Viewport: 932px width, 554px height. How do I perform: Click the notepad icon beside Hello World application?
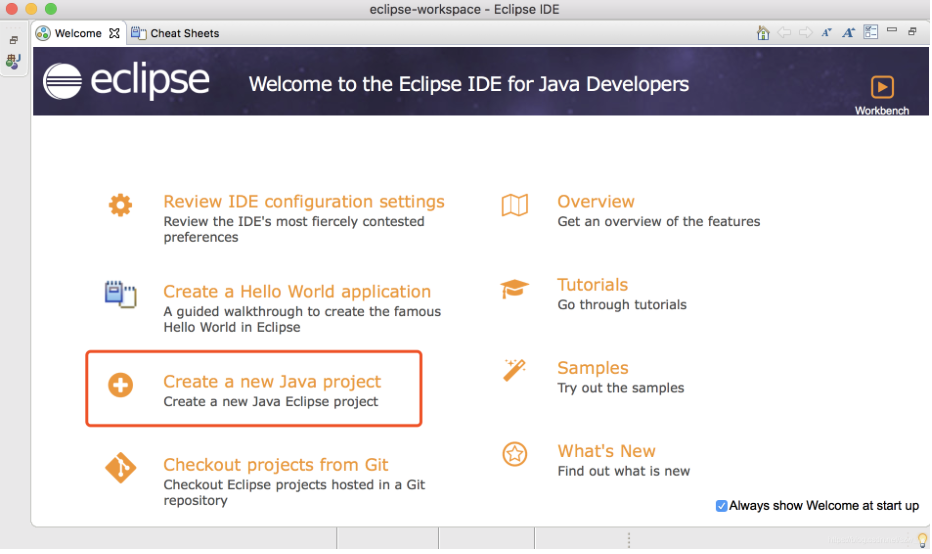click(121, 294)
